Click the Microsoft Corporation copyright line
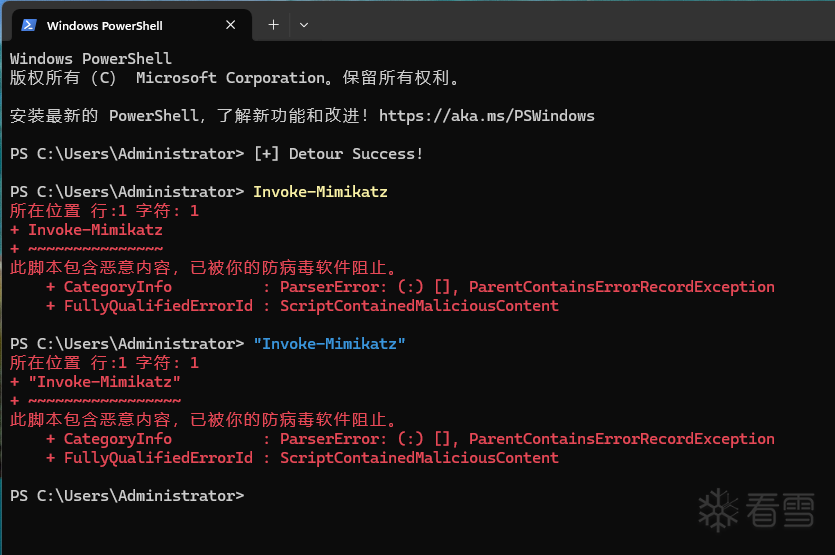 (x=235, y=78)
